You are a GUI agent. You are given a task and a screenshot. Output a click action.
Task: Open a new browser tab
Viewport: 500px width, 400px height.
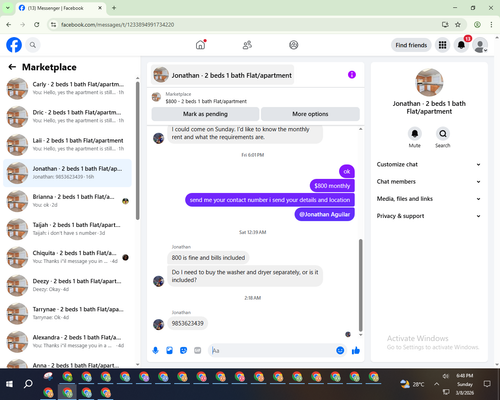[x=114, y=8]
